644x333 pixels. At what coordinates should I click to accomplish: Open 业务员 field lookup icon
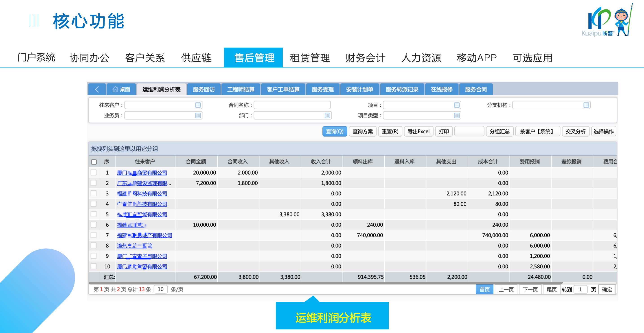point(198,116)
